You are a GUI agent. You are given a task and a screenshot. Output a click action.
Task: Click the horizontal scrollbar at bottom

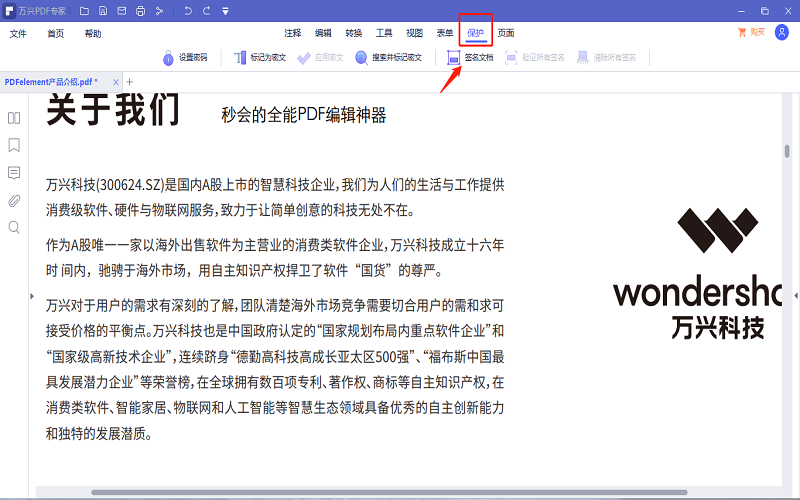pos(300,492)
